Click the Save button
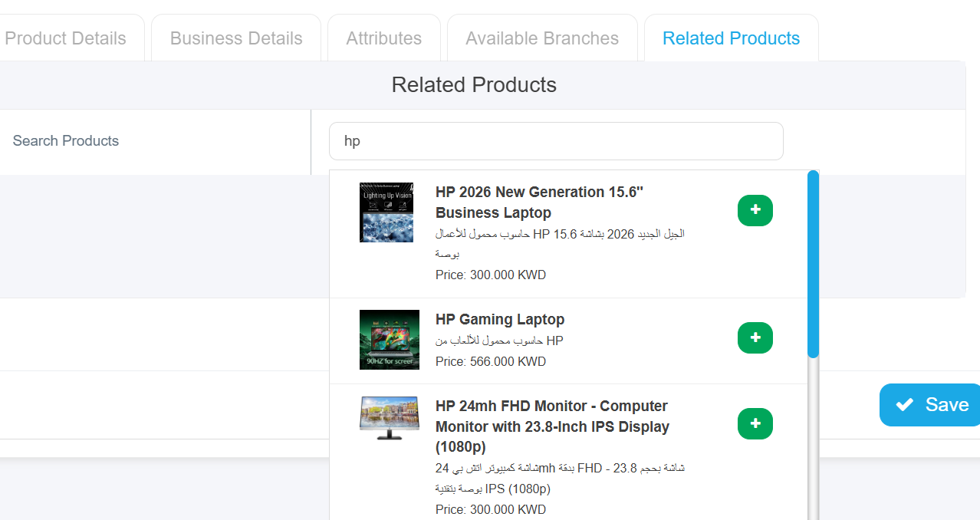 pos(930,405)
